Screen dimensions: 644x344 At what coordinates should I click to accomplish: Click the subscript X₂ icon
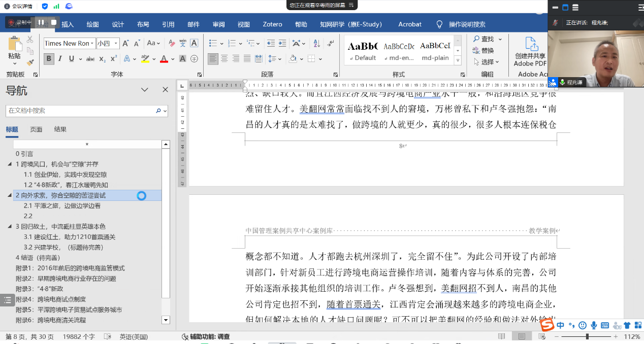point(103,59)
